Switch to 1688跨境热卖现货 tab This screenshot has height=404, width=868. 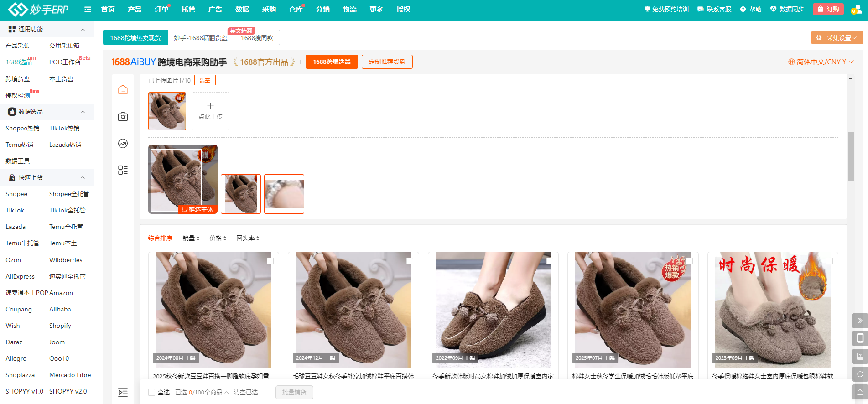[x=135, y=38]
